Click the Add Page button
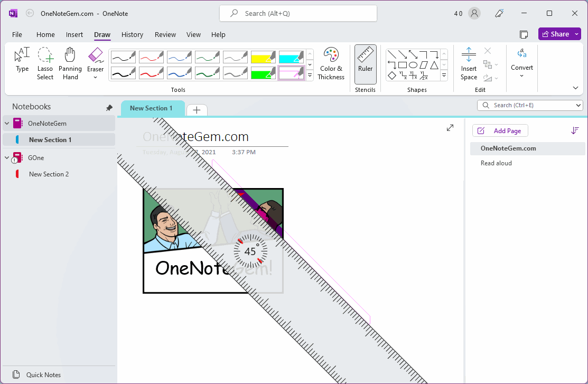Image resolution: width=588 pixels, height=384 pixels. pyautogui.click(x=500, y=131)
